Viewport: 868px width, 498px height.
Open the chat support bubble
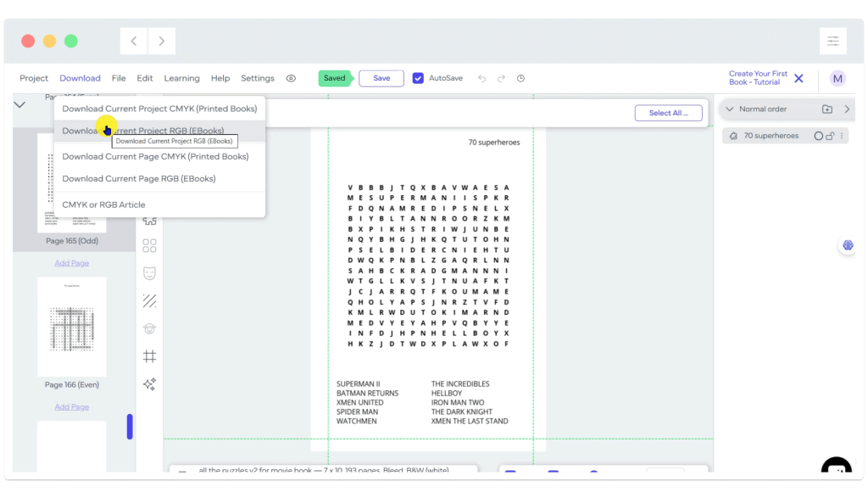[836, 465]
